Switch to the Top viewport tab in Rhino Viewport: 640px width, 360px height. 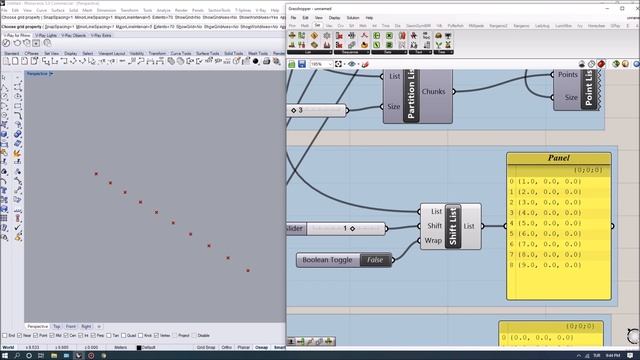click(57, 327)
